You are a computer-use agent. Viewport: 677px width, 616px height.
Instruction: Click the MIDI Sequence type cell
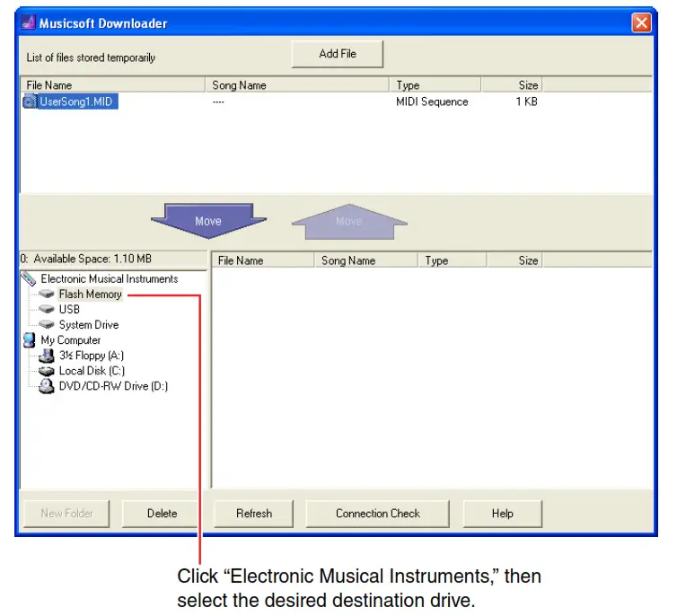click(x=432, y=101)
